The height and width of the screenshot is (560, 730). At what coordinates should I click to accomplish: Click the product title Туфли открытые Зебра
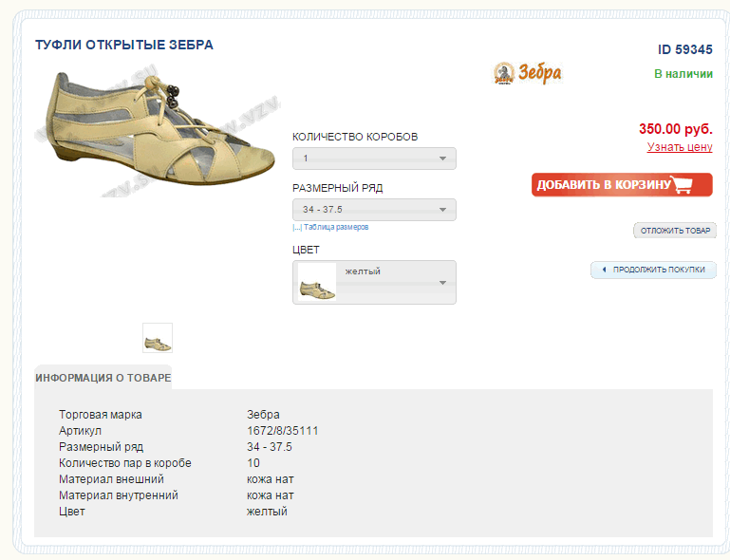(x=124, y=45)
